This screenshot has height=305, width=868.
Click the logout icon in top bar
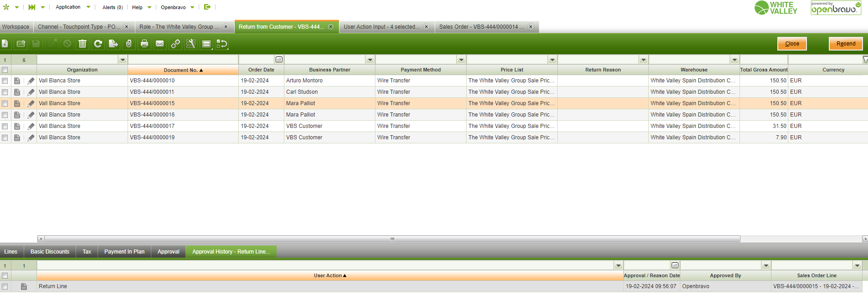207,7
